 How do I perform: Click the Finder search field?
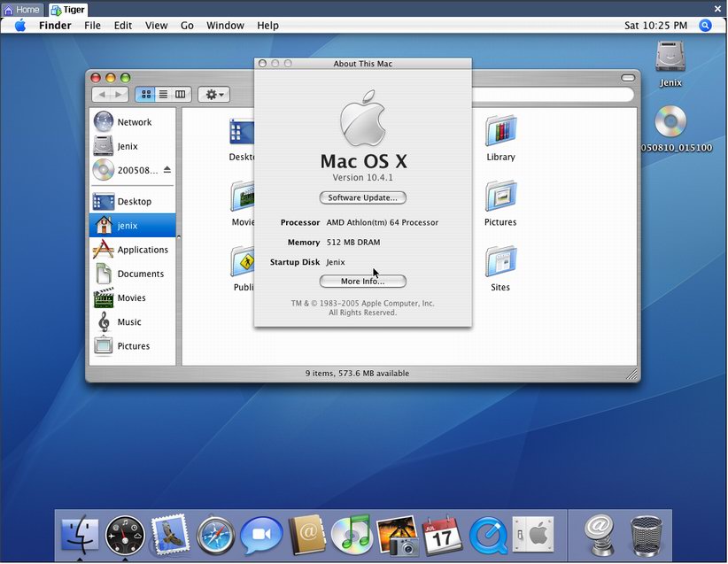553,94
